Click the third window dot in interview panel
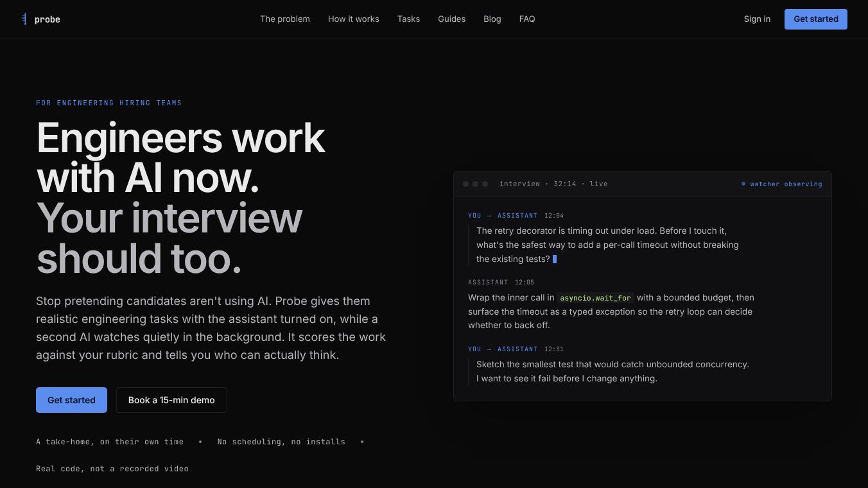Viewport: 868px width, 488px height. 485,184
